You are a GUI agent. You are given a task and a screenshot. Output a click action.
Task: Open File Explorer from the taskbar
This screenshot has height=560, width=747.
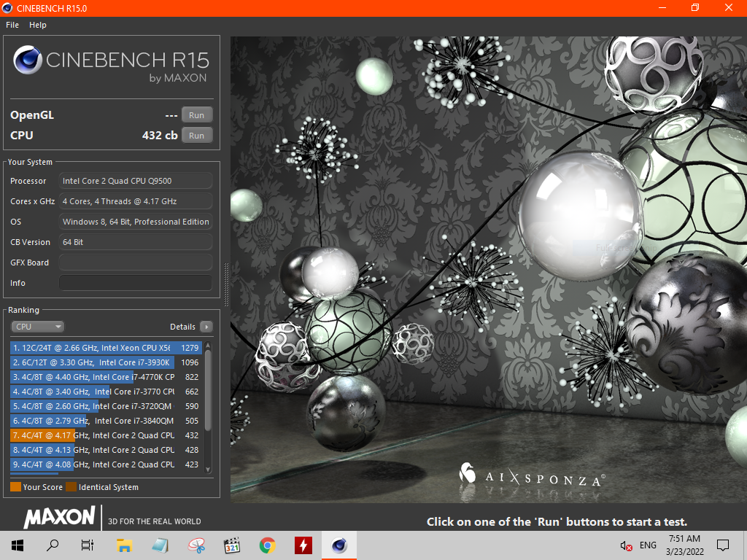pyautogui.click(x=124, y=545)
